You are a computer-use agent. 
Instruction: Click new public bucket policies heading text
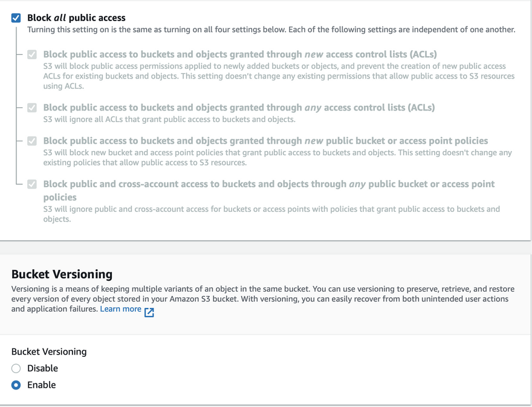(x=265, y=141)
